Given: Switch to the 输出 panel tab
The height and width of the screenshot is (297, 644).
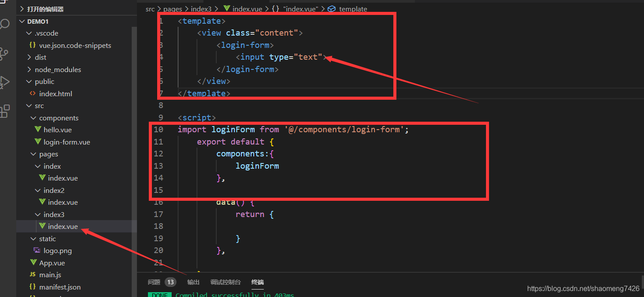Looking at the screenshot, I should 193,282.
